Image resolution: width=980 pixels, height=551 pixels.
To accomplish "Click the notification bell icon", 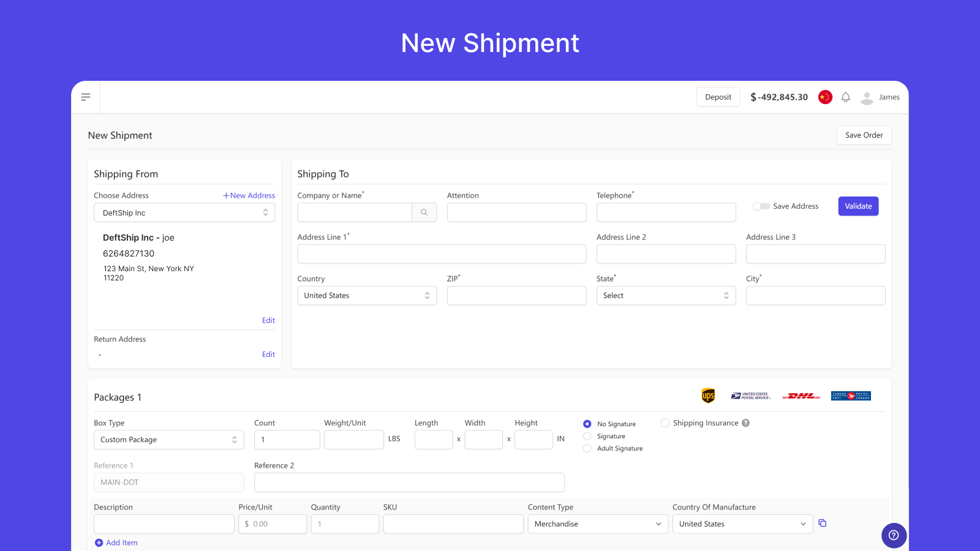I will pyautogui.click(x=845, y=97).
